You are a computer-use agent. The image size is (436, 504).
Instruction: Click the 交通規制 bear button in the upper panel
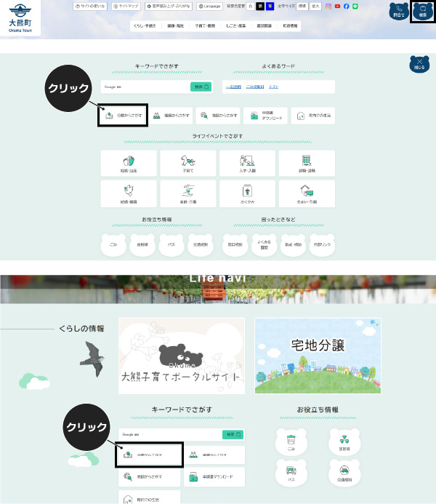pyautogui.click(x=201, y=244)
